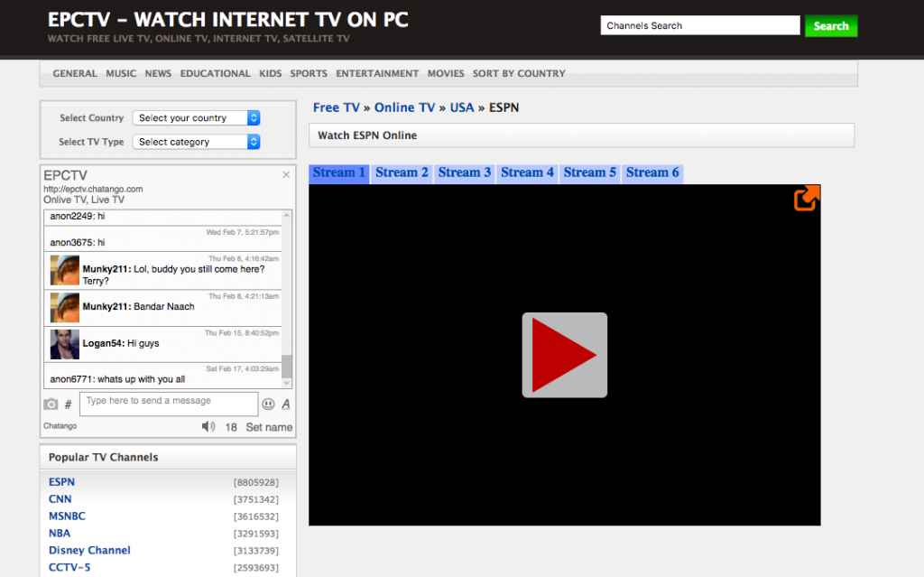Click the hashtag icon next to message field
Viewport: 924px width, 577px height.
pyautogui.click(x=68, y=404)
